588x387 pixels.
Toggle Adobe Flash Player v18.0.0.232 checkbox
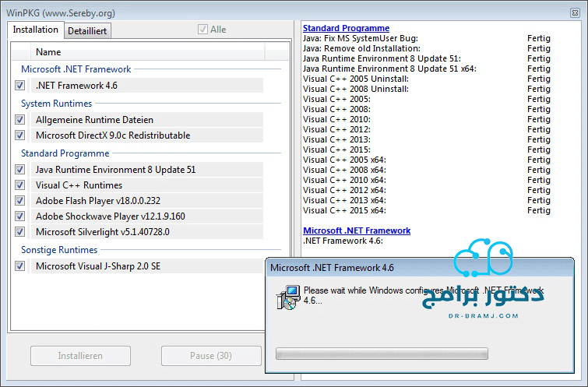pyautogui.click(x=20, y=201)
